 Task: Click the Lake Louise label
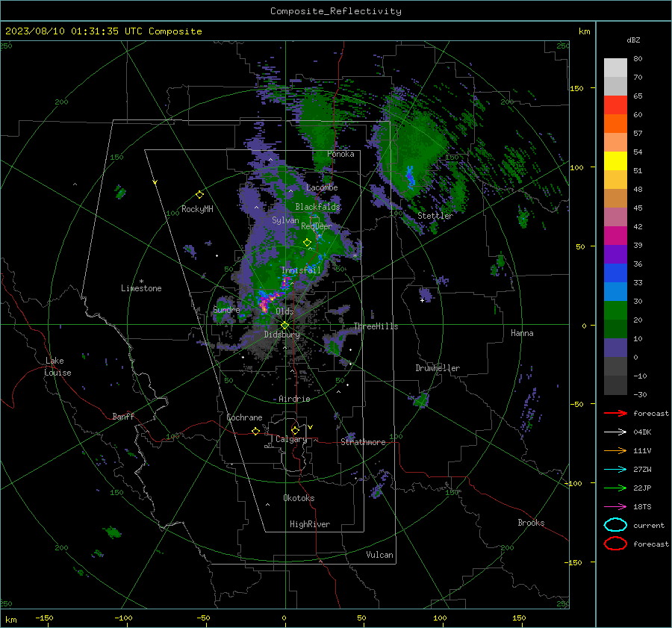(x=57, y=367)
